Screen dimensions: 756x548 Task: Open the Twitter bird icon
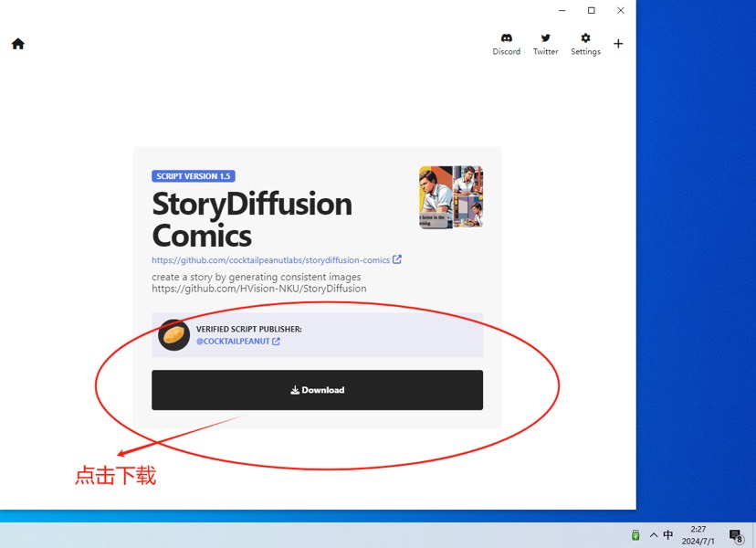click(546, 38)
